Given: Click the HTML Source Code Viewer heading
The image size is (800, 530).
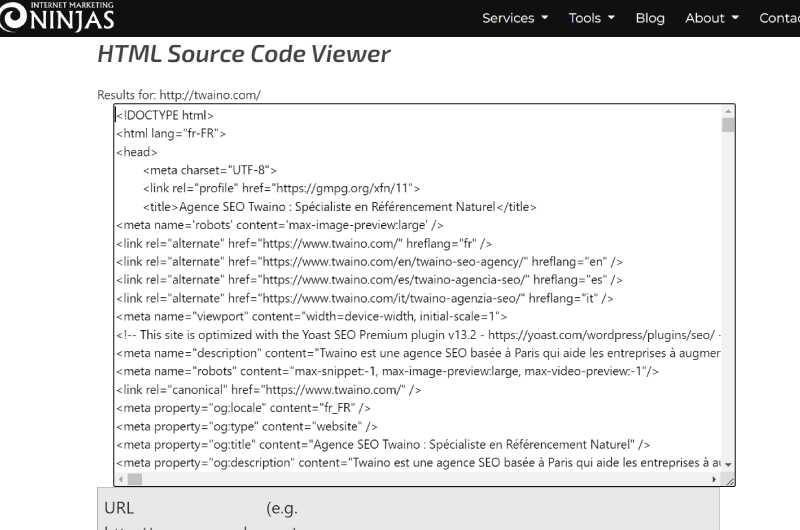Looking at the screenshot, I should [x=243, y=54].
